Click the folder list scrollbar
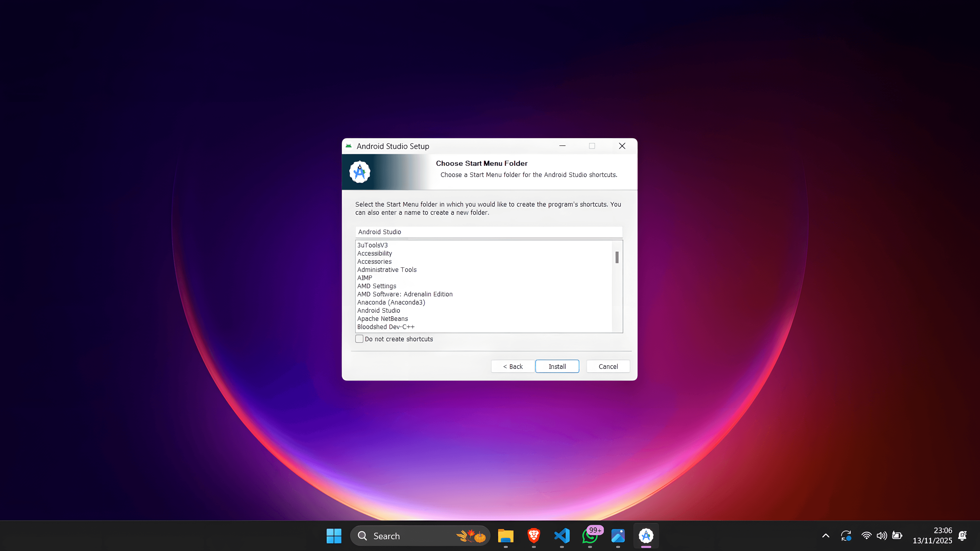The image size is (980, 551). [617, 258]
